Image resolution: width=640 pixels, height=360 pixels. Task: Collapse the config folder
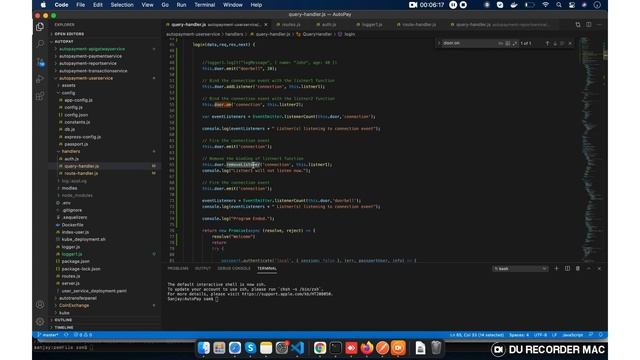click(68, 93)
